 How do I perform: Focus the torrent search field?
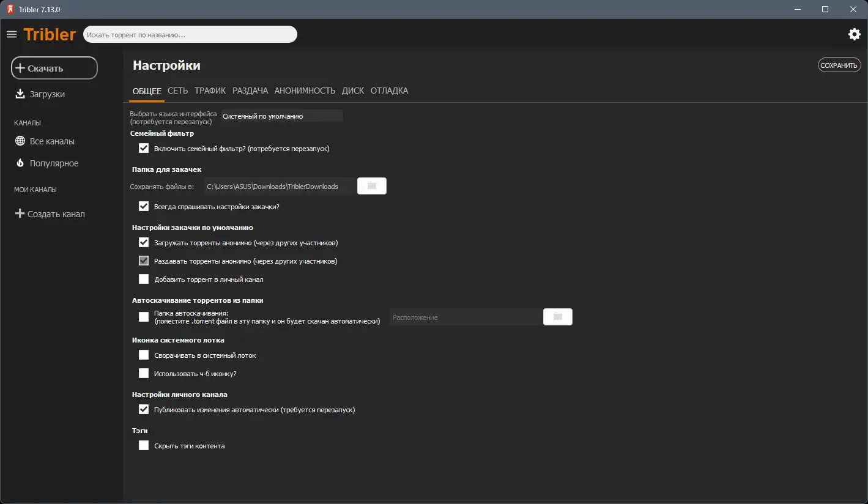click(190, 34)
